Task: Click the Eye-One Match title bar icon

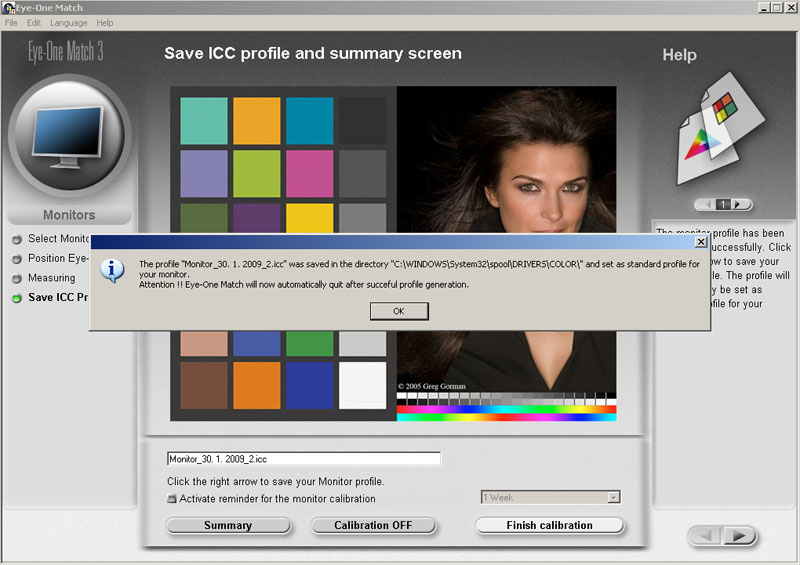Action: point(8,8)
